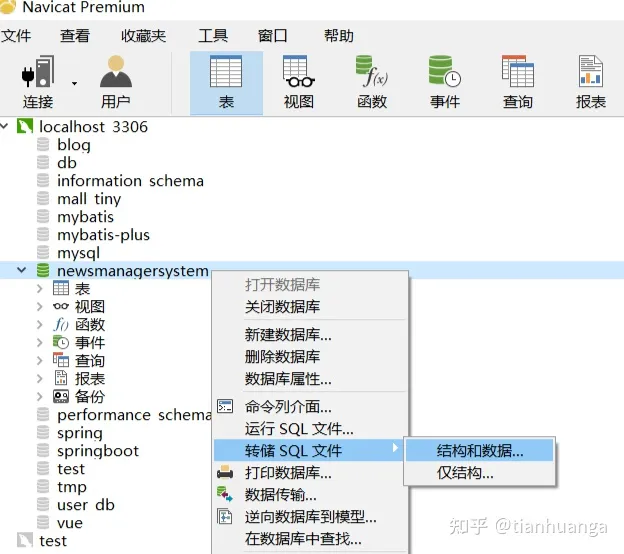
Task: Select the user_db database
Action: [x=86, y=505]
